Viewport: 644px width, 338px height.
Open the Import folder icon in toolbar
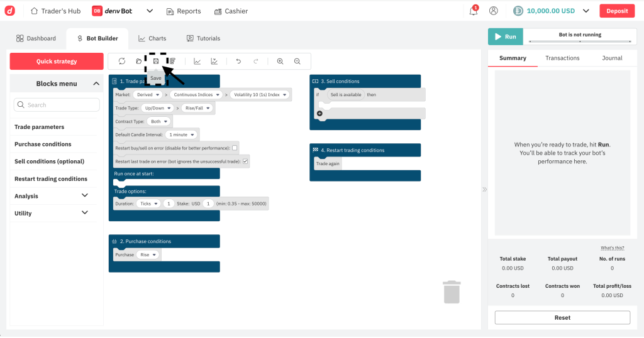pos(139,61)
